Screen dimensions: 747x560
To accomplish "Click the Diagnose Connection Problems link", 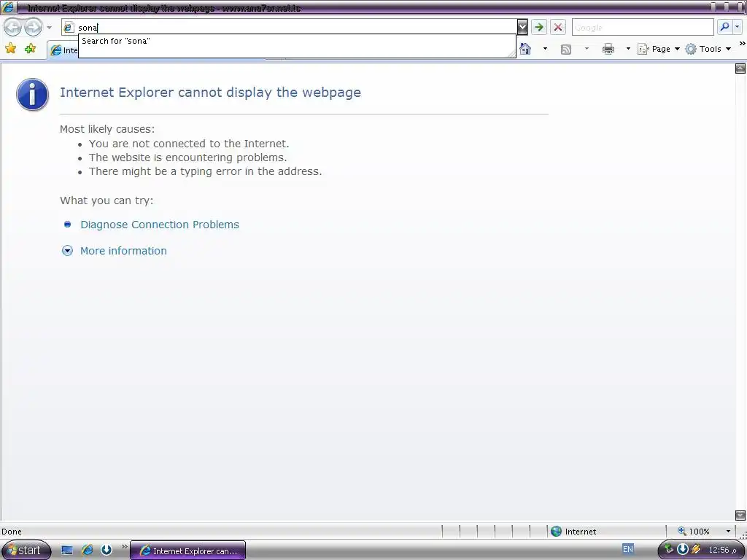I will pos(160,225).
